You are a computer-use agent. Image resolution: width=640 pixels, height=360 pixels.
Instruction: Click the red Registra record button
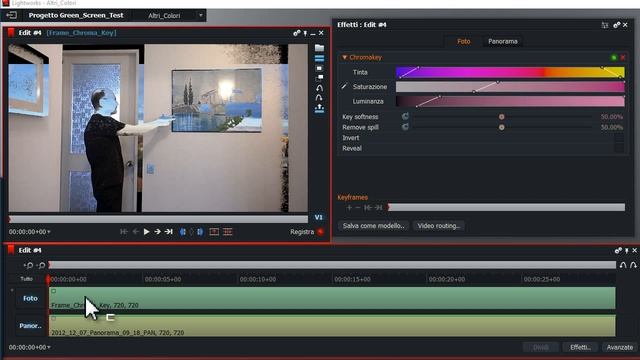[x=321, y=232]
